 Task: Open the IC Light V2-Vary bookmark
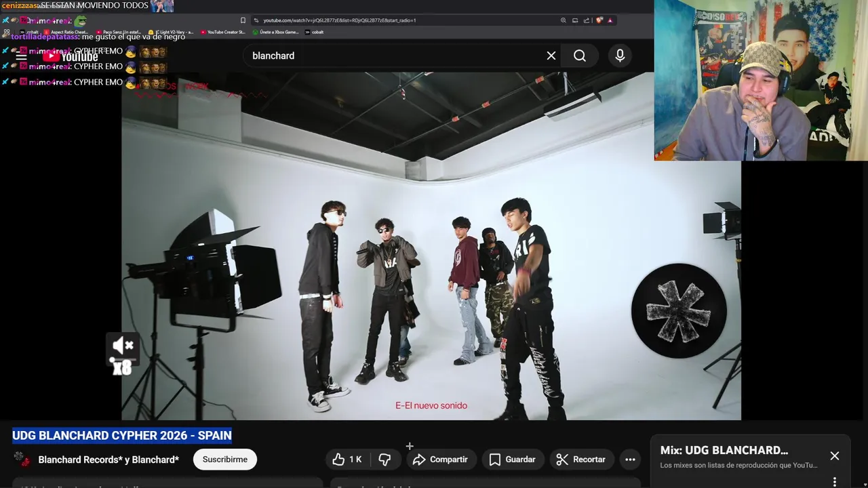point(170,32)
